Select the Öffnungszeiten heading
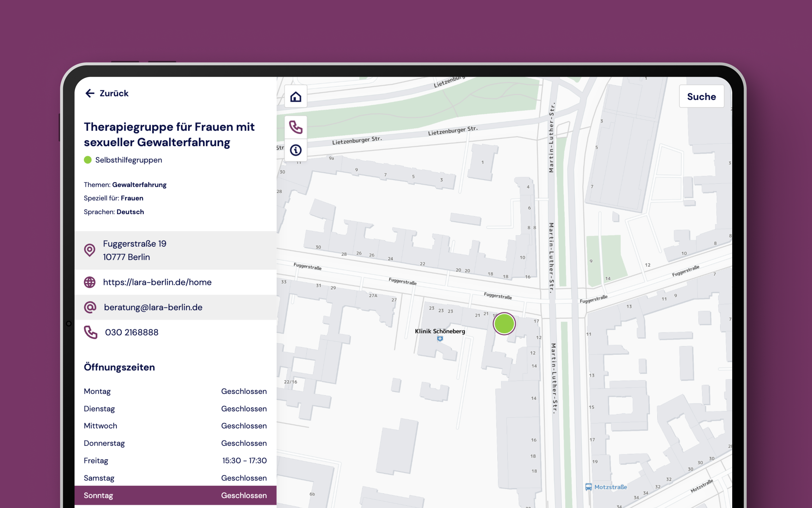Screen dimensions: 812x508 pos(120,367)
